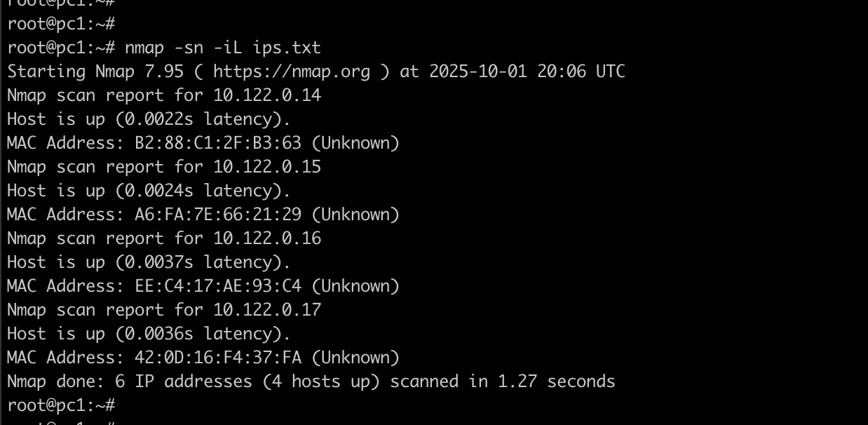Open the https://nmap.org link
Image resolution: width=868 pixels, height=425 pixels.
tap(291, 72)
